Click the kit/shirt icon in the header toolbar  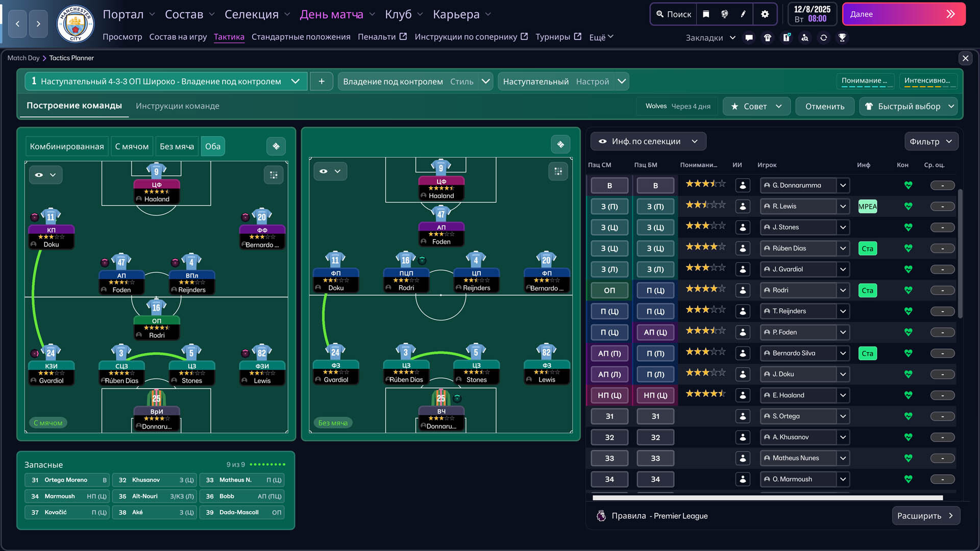point(768,37)
